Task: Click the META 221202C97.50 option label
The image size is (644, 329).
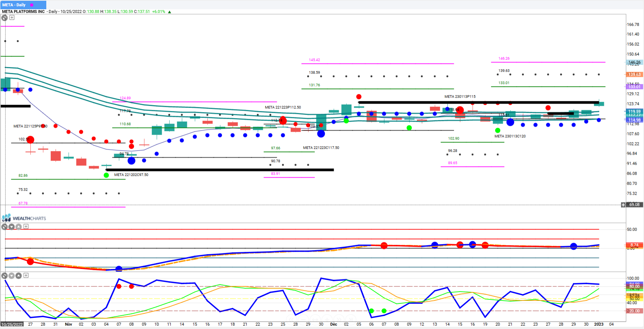Action: pos(131,175)
